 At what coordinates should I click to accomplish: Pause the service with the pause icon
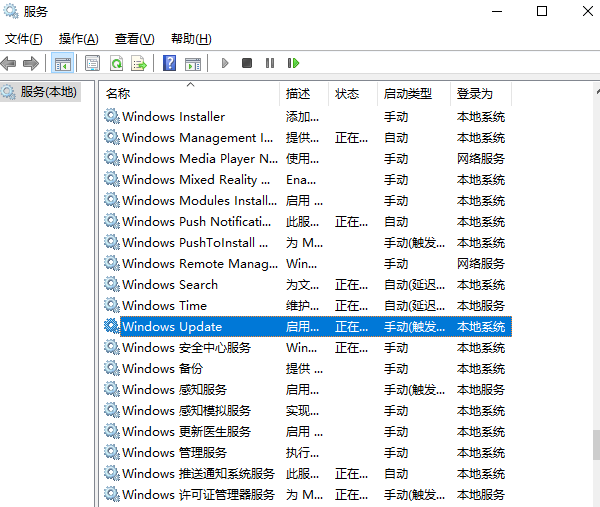270,63
